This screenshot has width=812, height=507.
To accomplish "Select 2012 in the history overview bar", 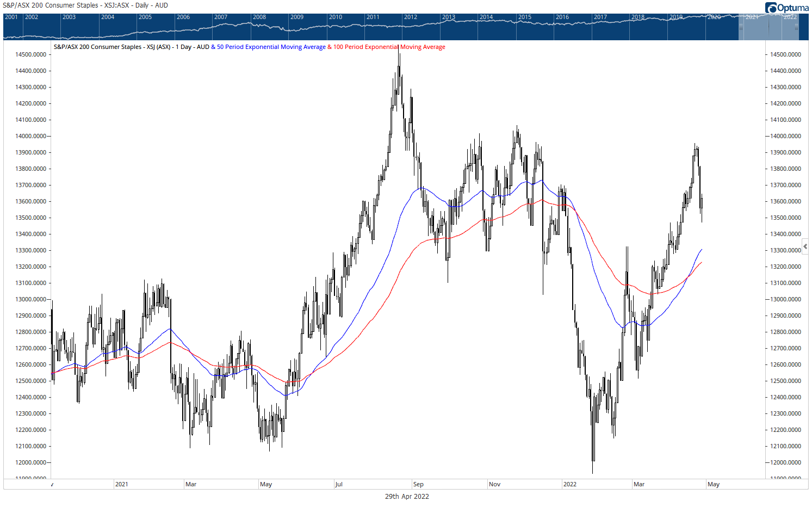I will coord(411,17).
